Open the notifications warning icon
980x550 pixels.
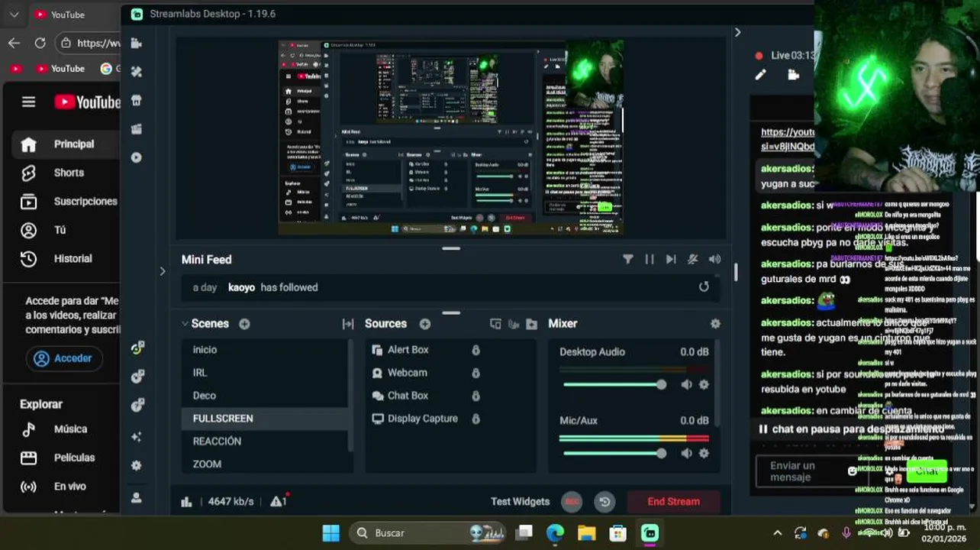click(x=279, y=501)
